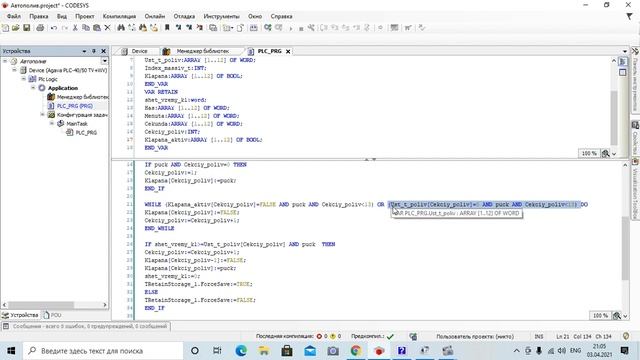Image resolution: width=640 pixels, height=360 pixels.
Task: Open the Сообщения messages panel
Action: click(85, 327)
